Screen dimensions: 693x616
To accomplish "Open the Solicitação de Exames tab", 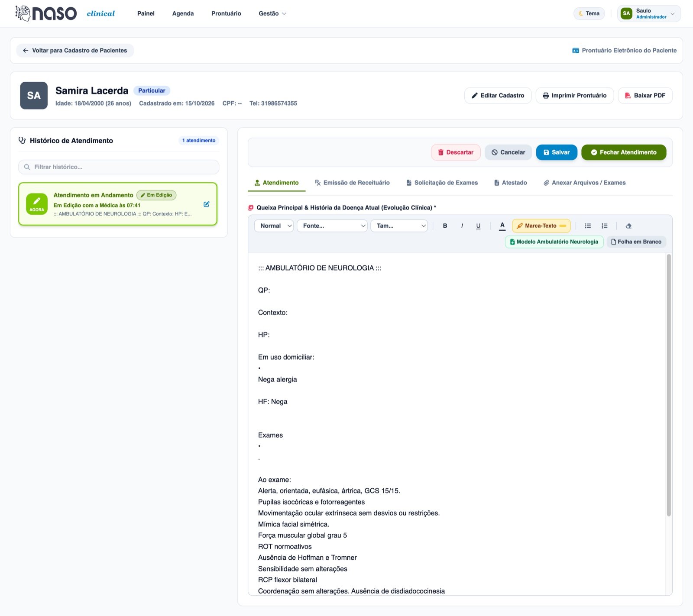I will [442, 183].
